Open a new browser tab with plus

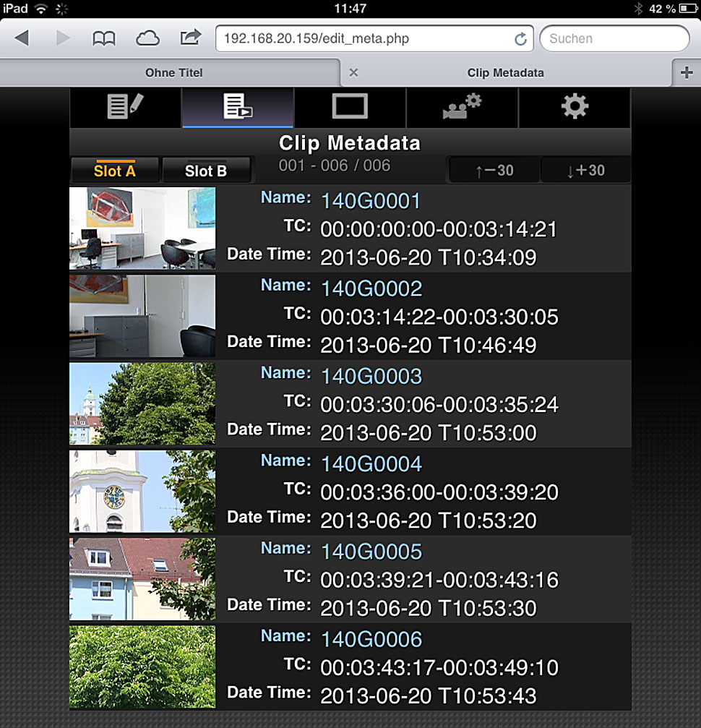tap(685, 72)
